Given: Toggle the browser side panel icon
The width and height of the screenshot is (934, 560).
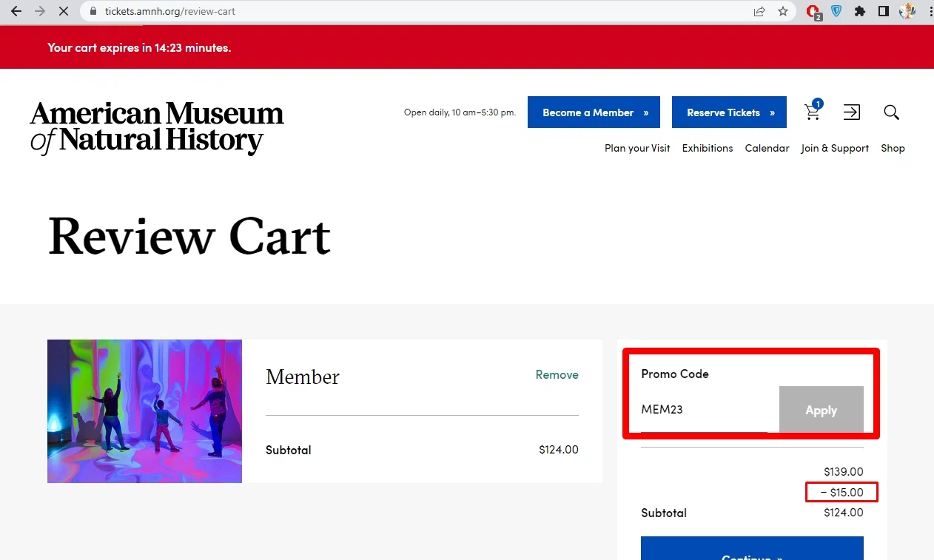Looking at the screenshot, I should tap(884, 11).
